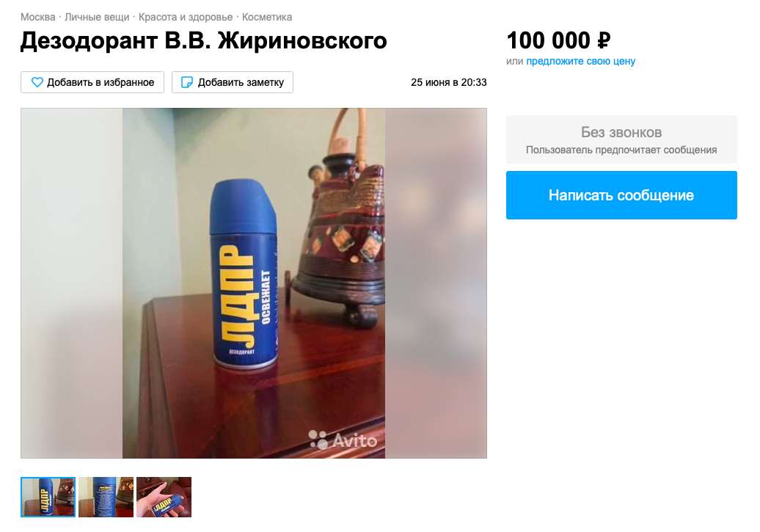Open the main deodorant can photo
This screenshot has height=532, width=760.
coord(254,283)
